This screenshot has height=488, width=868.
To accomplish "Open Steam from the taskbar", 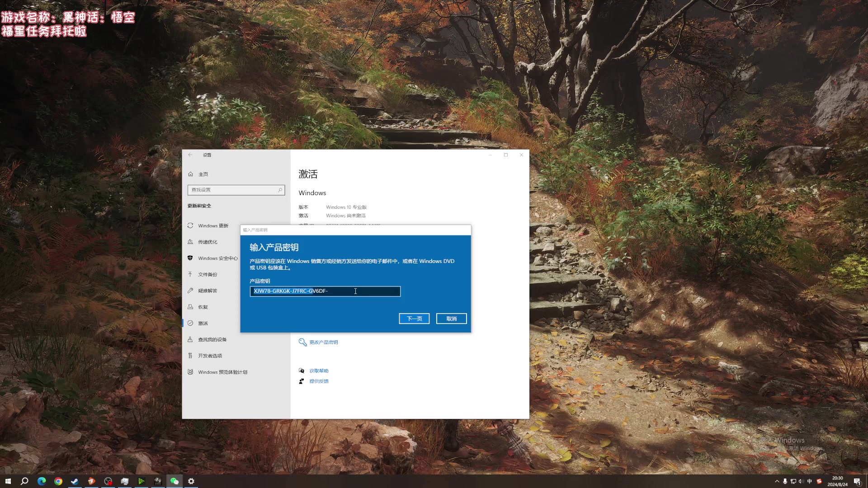I will pyautogui.click(x=75, y=481).
